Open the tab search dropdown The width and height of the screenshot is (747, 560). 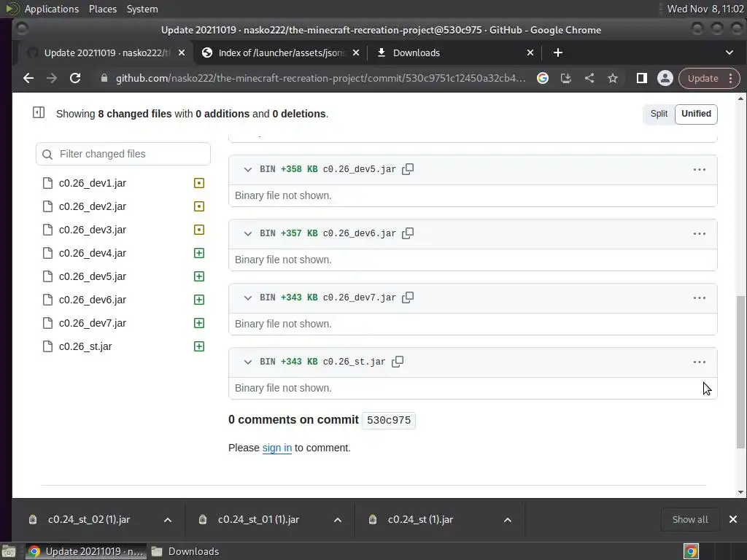729,52
